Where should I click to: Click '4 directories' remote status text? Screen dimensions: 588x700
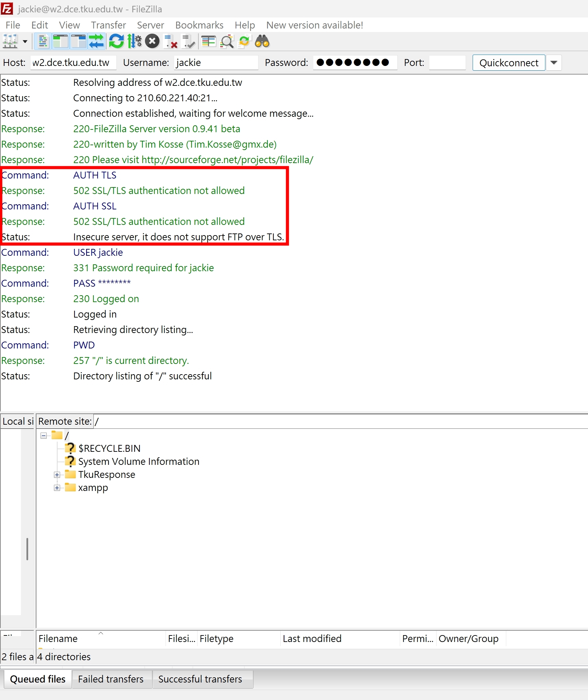[x=64, y=657]
